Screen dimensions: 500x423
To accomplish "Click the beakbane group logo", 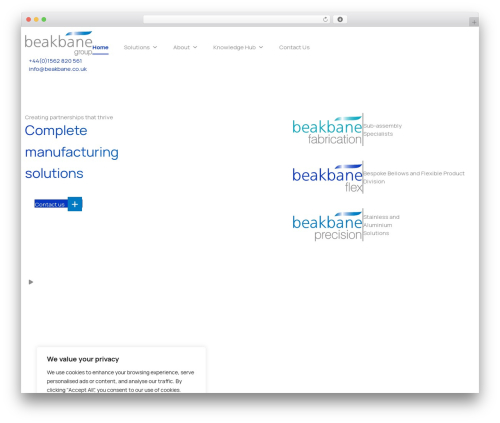I will [58, 43].
